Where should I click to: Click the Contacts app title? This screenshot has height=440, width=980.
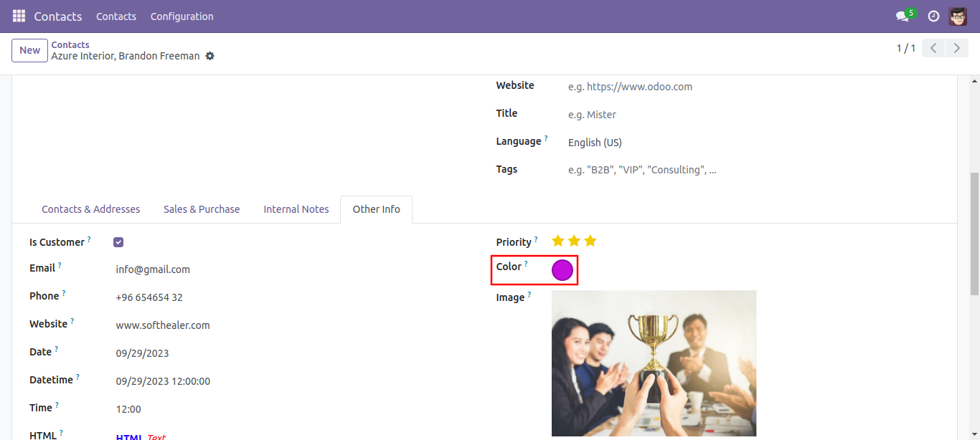[x=58, y=16]
